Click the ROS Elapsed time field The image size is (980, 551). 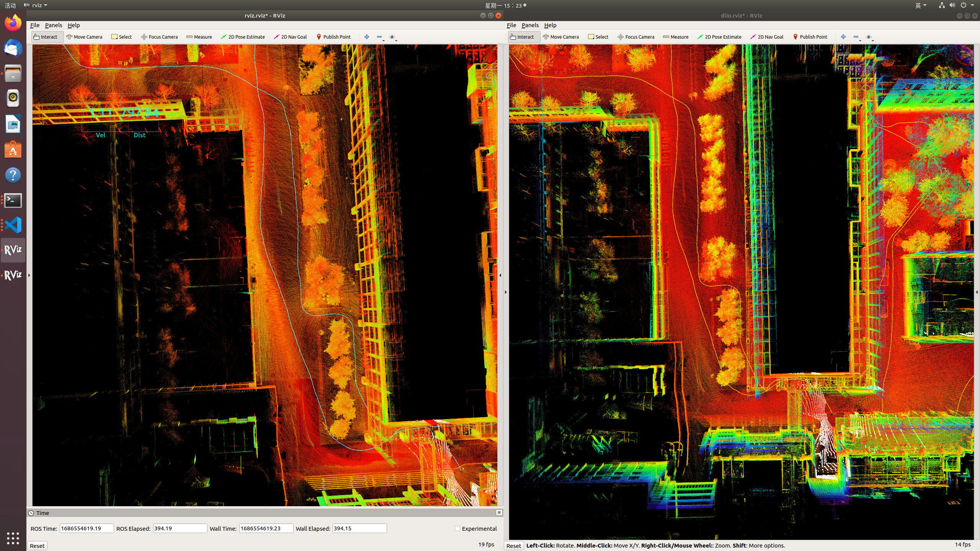coord(180,528)
